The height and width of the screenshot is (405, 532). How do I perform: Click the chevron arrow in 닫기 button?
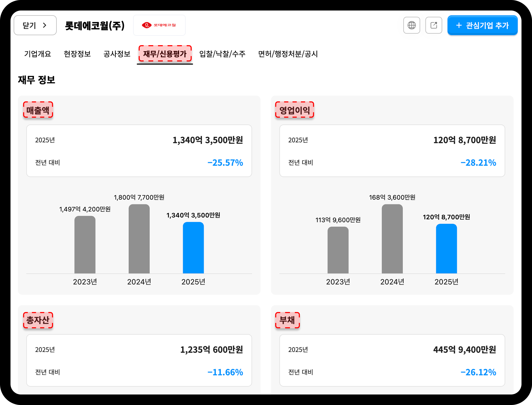pos(45,25)
